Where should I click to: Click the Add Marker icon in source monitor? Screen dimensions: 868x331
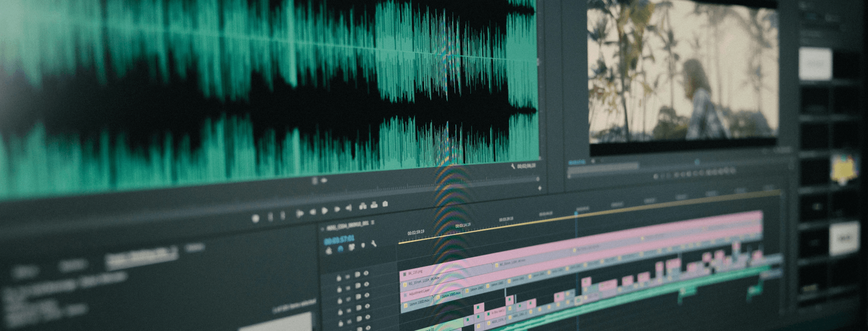(x=255, y=219)
